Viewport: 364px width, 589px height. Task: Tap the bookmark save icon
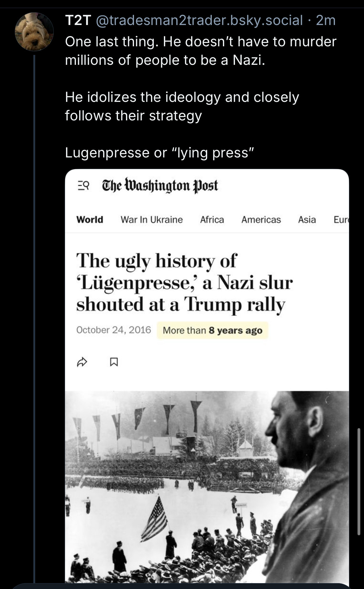point(114,362)
